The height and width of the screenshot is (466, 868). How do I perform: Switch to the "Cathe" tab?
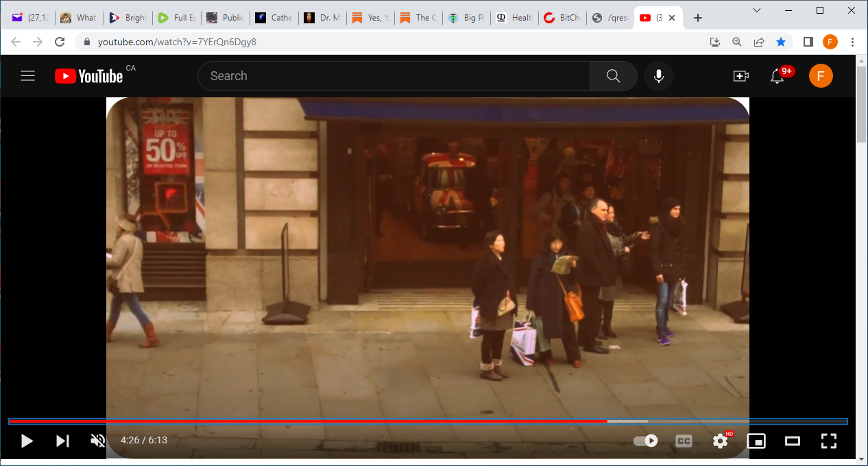coord(273,18)
